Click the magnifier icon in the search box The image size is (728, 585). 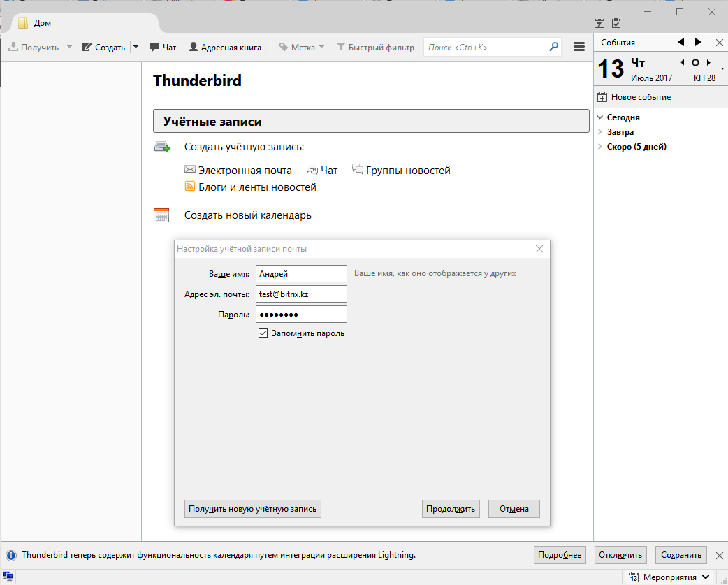point(553,47)
